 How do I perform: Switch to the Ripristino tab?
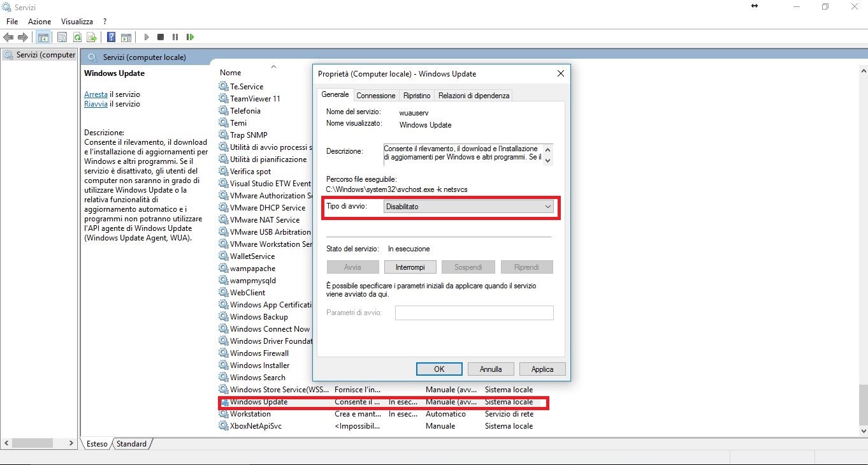pyautogui.click(x=417, y=96)
